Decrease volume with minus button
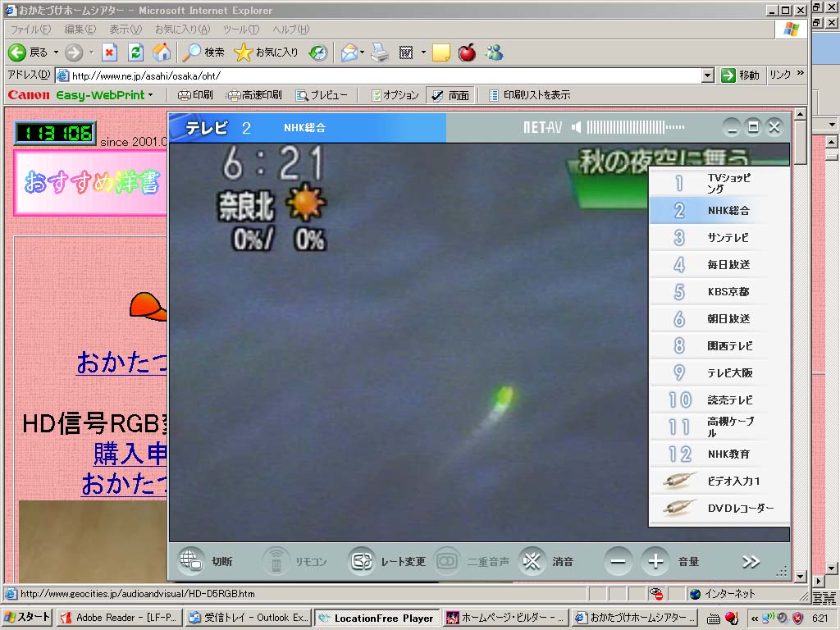Image resolution: width=840 pixels, height=630 pixels. coord(619,561)
